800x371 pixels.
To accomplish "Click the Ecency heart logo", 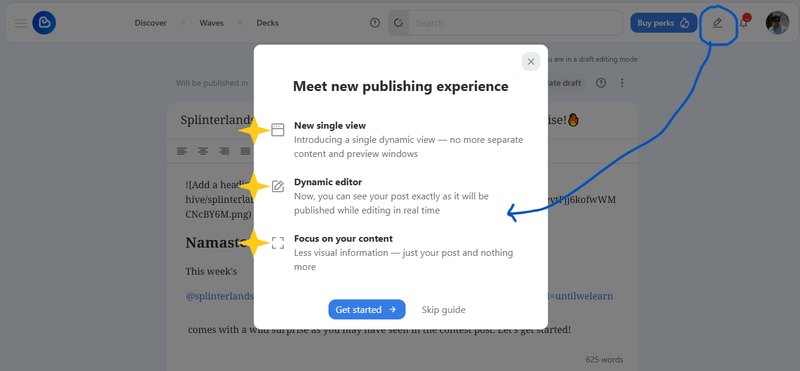I will click(44, 23).
